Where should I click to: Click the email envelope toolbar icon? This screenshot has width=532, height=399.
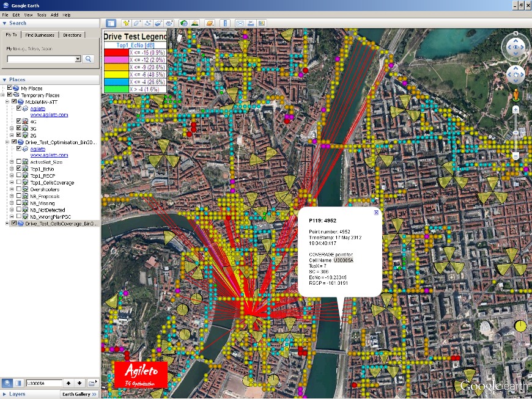pyautogui.click(x=240, y=23)
